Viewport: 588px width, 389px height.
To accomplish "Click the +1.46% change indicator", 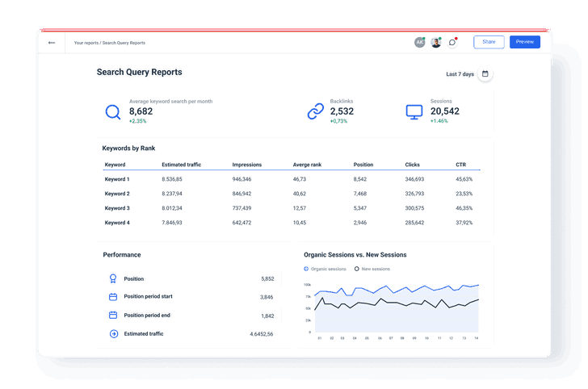I will [439, 121].
